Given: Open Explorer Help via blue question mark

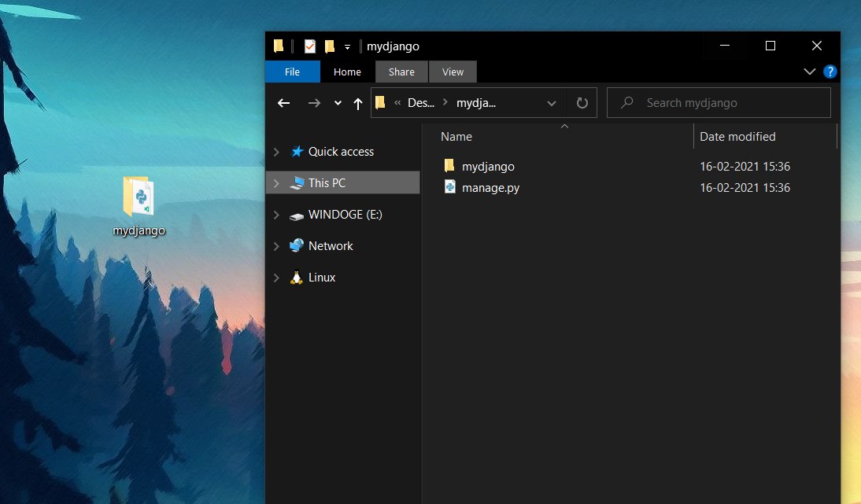Looking at the screenshot, I should pos(830,72).
